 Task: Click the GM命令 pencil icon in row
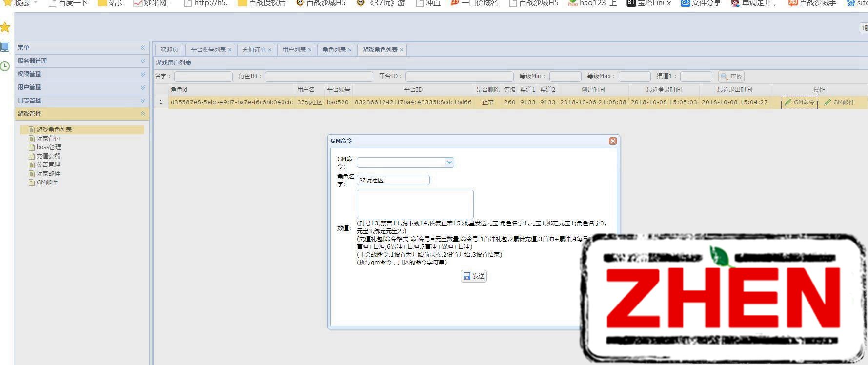click(x=788, y=102)
